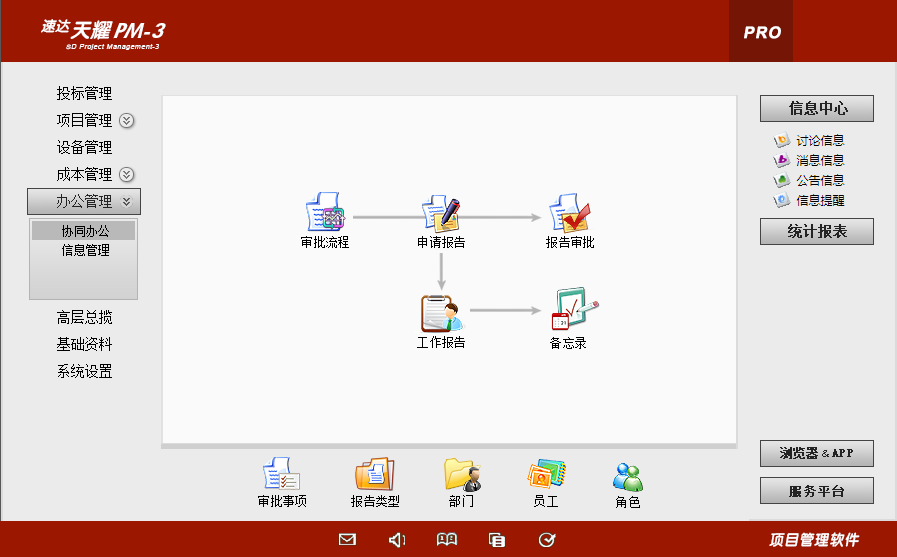The width and height of the screenshot is (897, 557).
Task: Open the 部门 folder icon
Action: 462,475
